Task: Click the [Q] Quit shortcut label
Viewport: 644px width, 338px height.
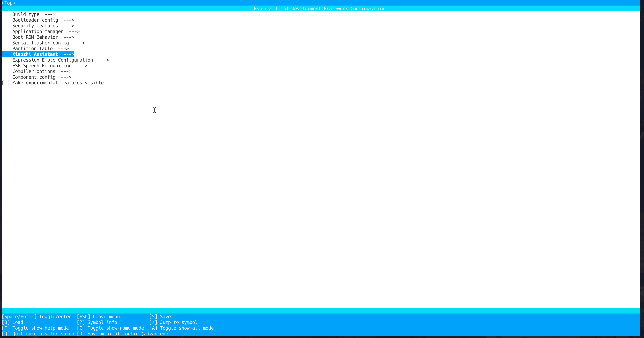Action: click(x=38, y=334)
